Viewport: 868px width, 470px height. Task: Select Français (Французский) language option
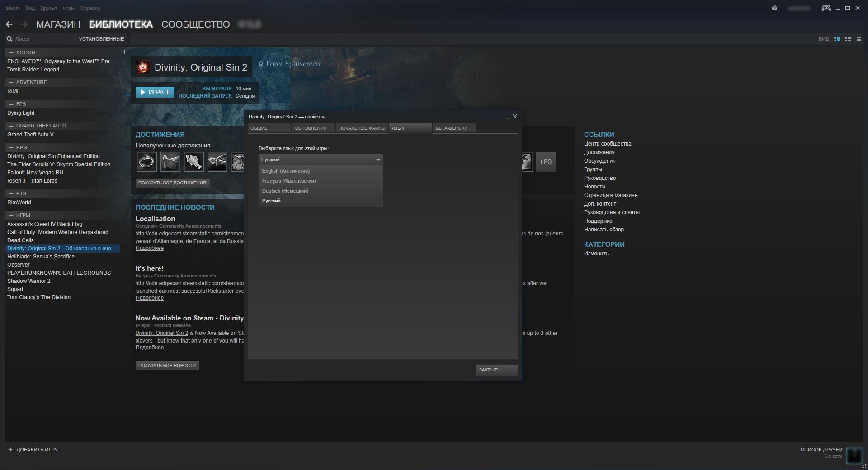tap(321, 181)
